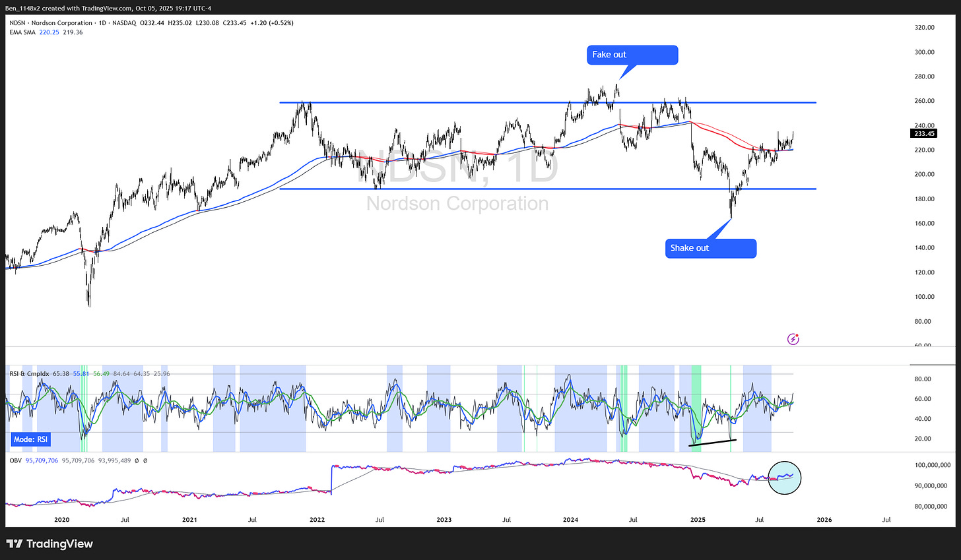Click the blue 'Mode: RSI' label
Viewport: 961px width, 560px height.
(x=30, y=439)
